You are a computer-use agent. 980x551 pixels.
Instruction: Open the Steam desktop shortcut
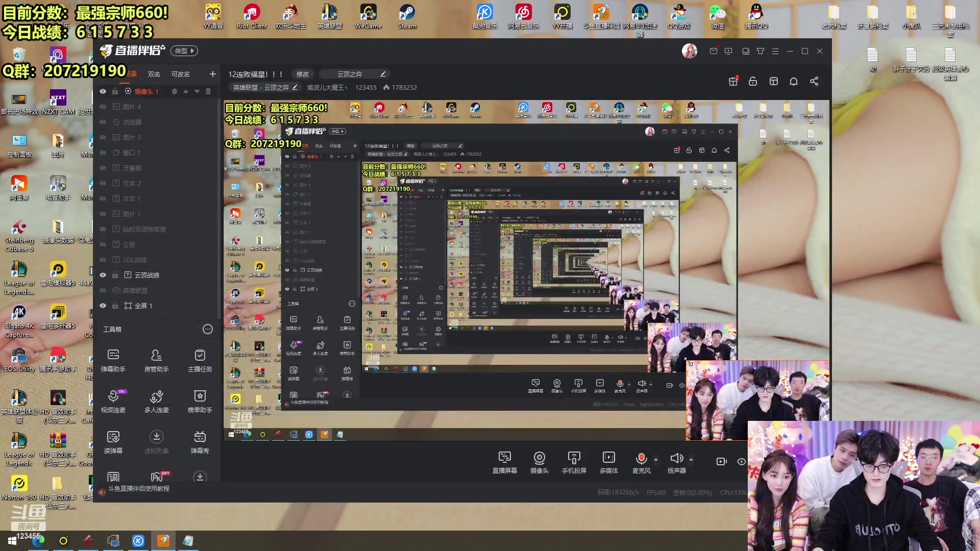click(407, 16)
